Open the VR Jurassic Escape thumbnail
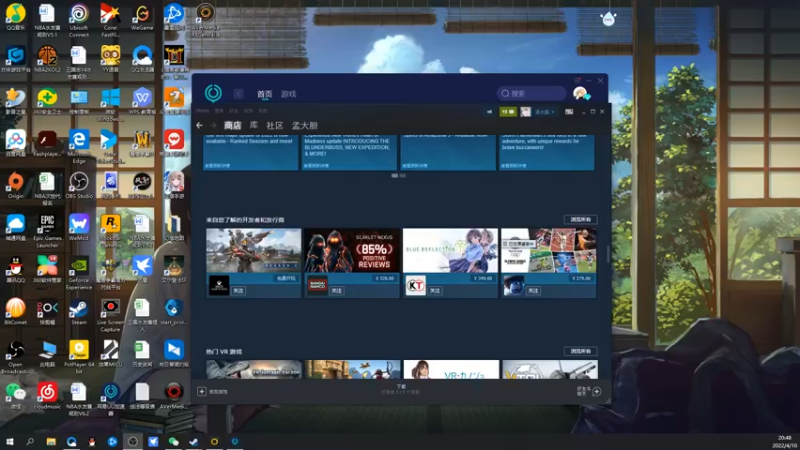This screenshot has height=450, width=800. point(254,369)
